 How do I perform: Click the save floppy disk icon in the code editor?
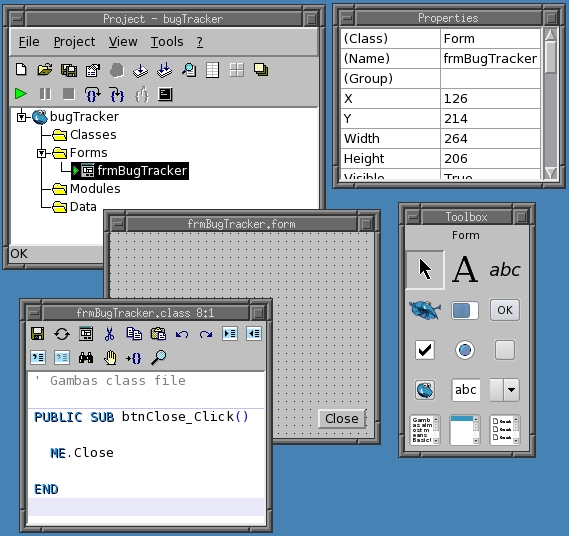pyautogui.click(x=38, y=334)
